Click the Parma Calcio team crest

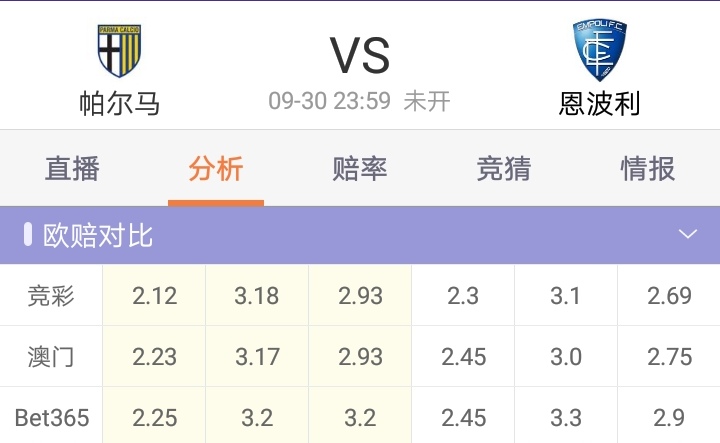[x=119, y=51]
